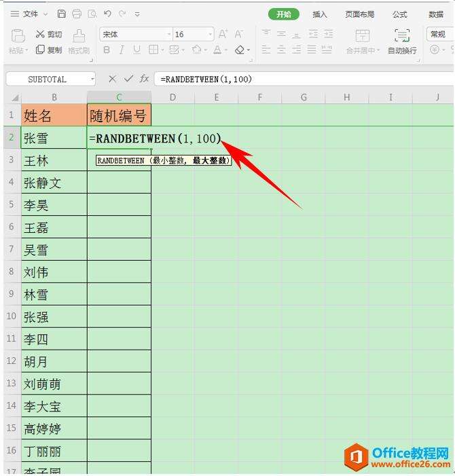This screenshot has height=476, width=455.
Task: Toggle bold formatting
Action: 107,50
